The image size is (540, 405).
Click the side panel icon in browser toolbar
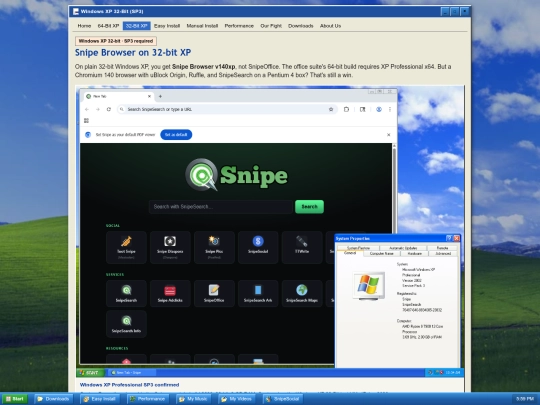[x=362, y=109]
